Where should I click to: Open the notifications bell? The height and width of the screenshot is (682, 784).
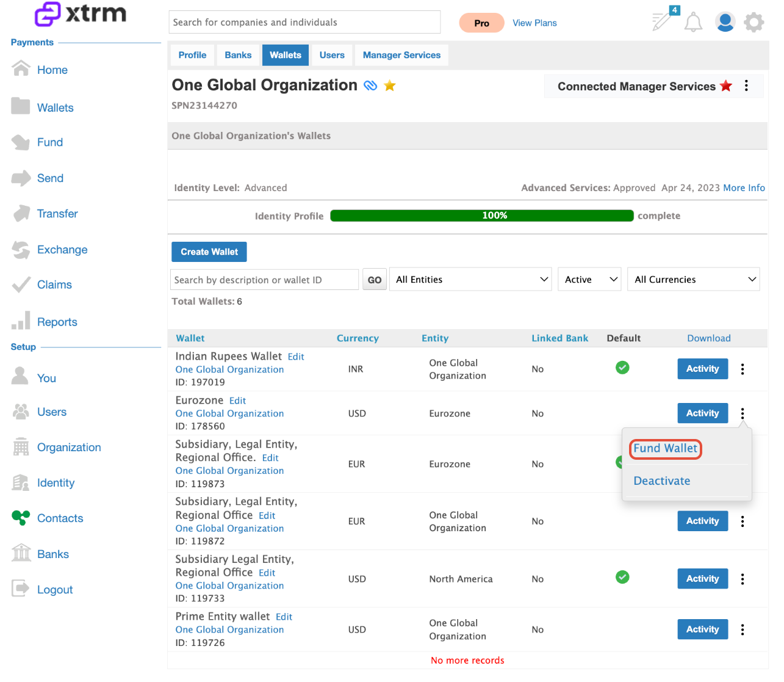click(x=693, y=23)
